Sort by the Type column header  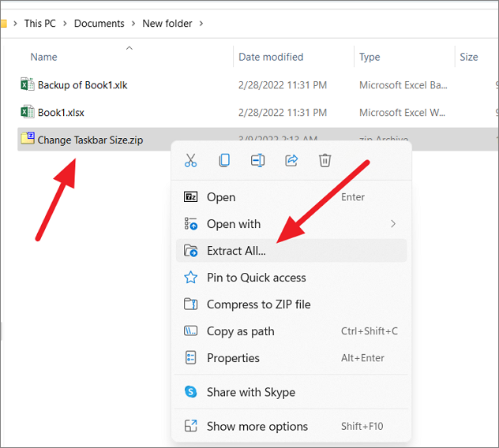(x=370, y=58)
